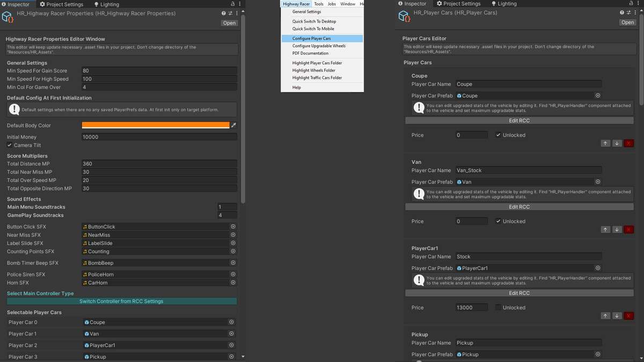Viewport: 644px width, 362px height.
Task: Open the left Inspector window tab options menu
Action: point(239,4)
